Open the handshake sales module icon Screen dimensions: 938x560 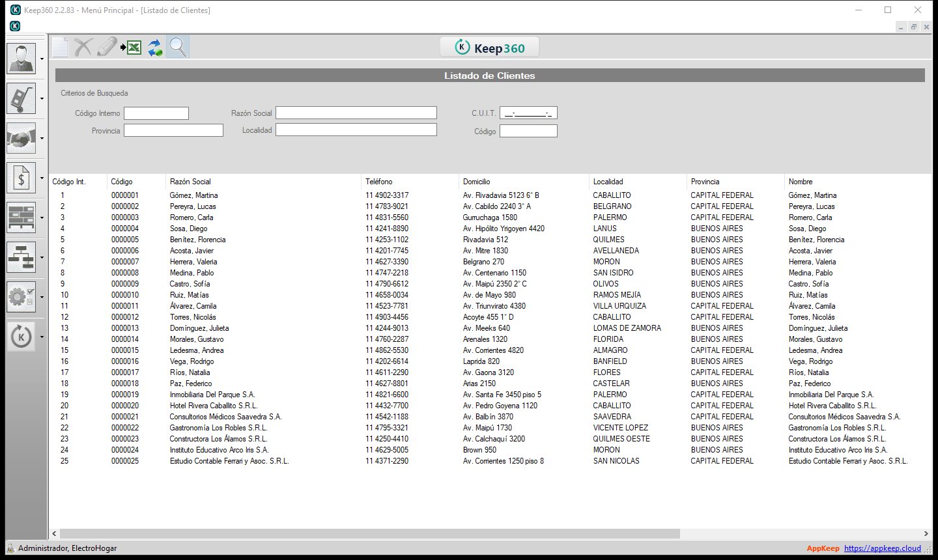21,138
